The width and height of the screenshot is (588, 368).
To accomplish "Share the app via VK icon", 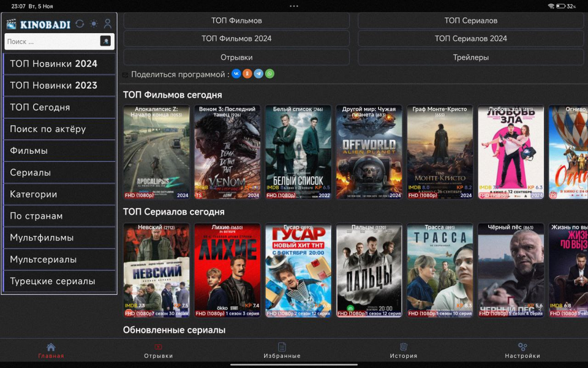I will click(236, 74).
